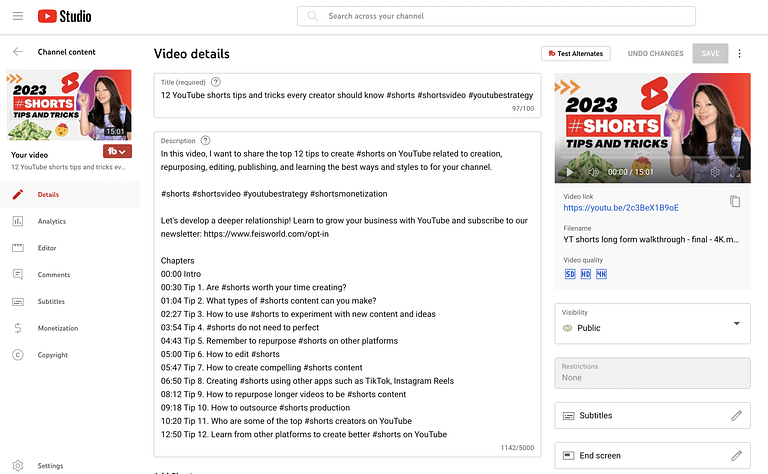The width and height of the screenshot is (768, 474).
Task: Open the red TubeBuddy dropdown under thumbnail
Action: pyautogui.click(x=117, y=151)
